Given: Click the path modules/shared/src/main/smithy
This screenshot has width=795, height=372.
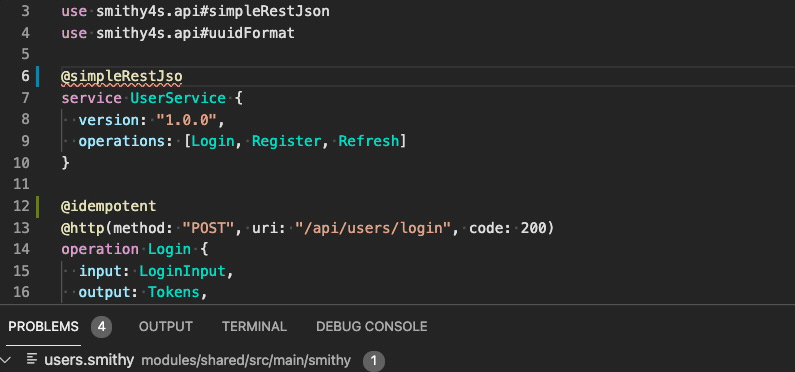Looking at the screenshot, I should pos(246,361).
